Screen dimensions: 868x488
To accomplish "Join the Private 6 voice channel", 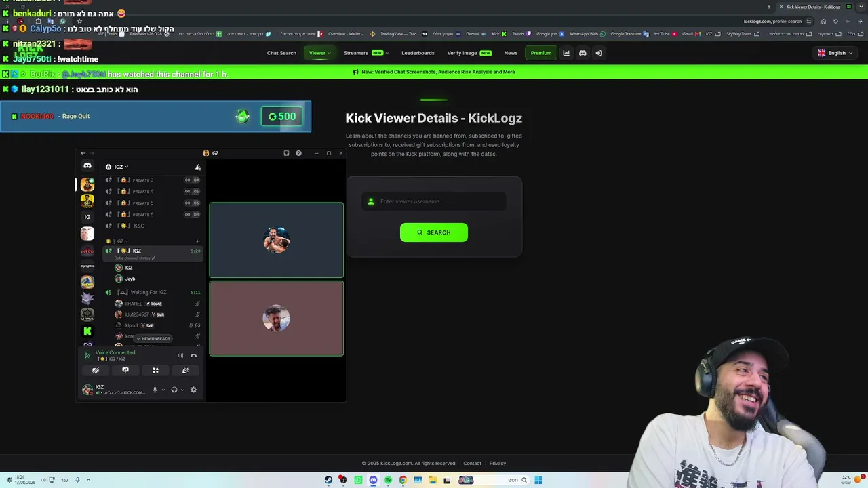I will click(153, 215).
